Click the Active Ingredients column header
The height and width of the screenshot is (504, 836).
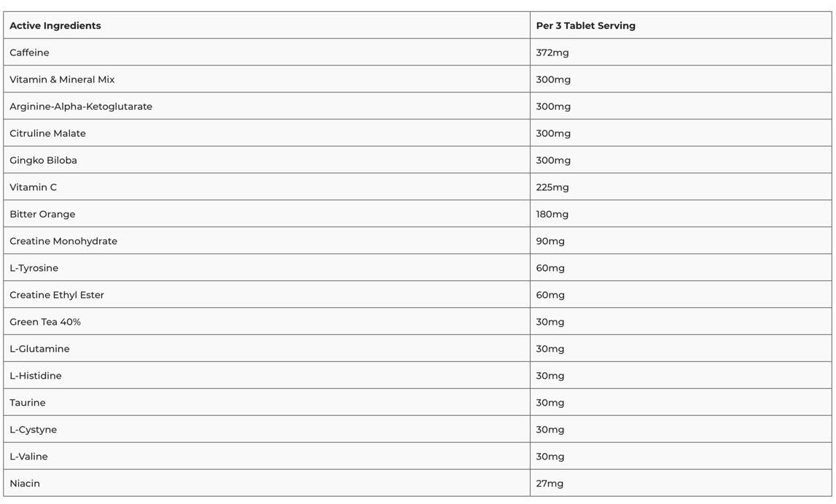[267, 25]
